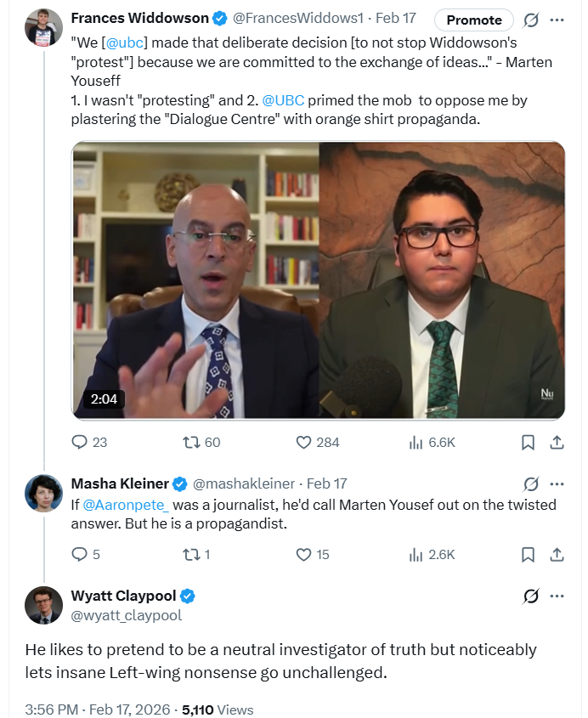
Task: Open Wyatt Claypool's profile avatar
Action: [x=43, y=605]
